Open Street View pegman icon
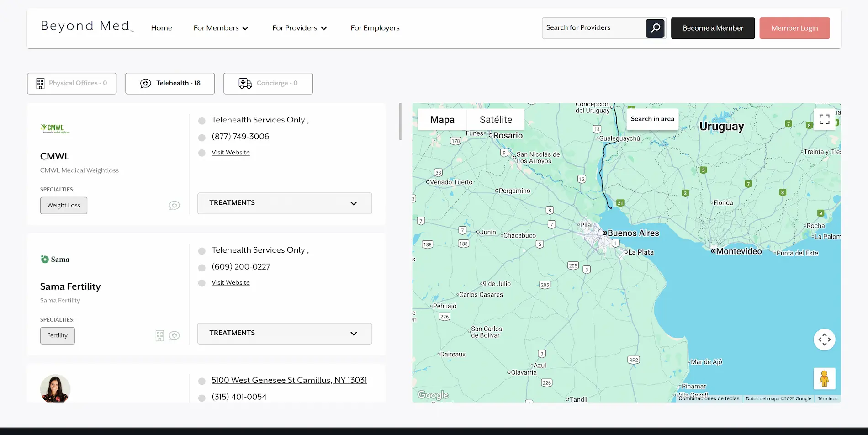The width and height of the screenshot is (868, 435). pyautogui.click(x=825, y=379)
